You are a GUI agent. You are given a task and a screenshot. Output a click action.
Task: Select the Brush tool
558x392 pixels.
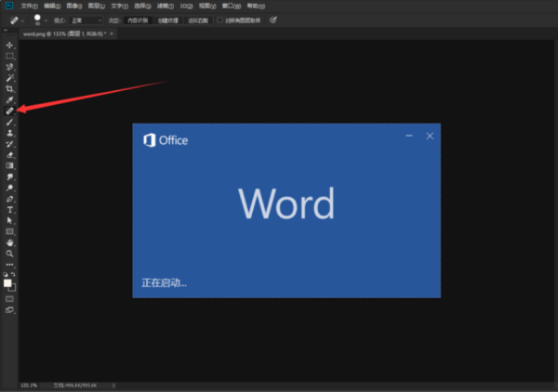pyautogui.click(x=9, y=123)
